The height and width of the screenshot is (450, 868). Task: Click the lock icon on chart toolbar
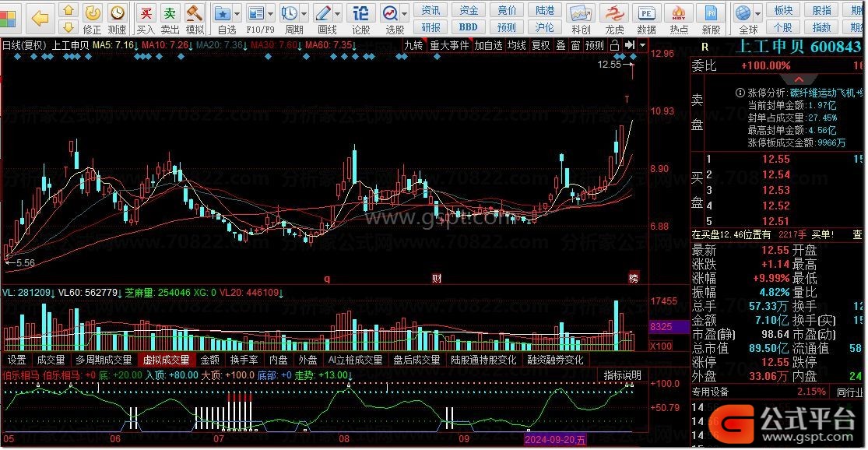tap(614, 45)
